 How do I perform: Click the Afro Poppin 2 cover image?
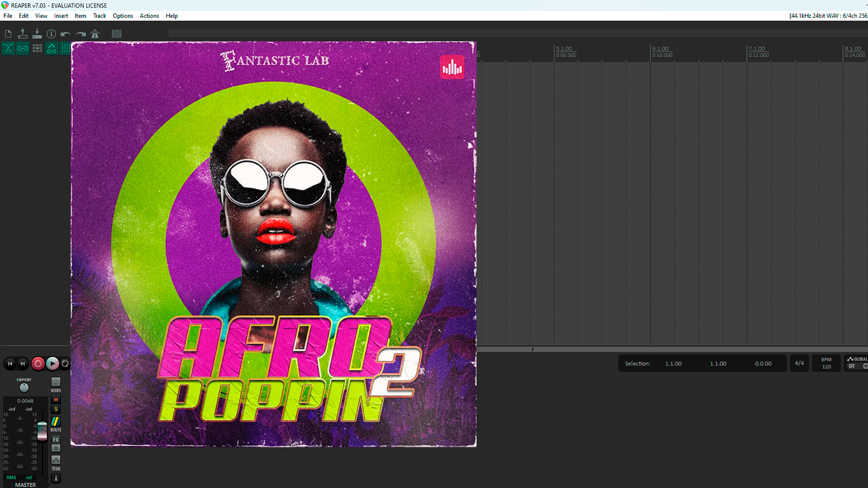273,244
